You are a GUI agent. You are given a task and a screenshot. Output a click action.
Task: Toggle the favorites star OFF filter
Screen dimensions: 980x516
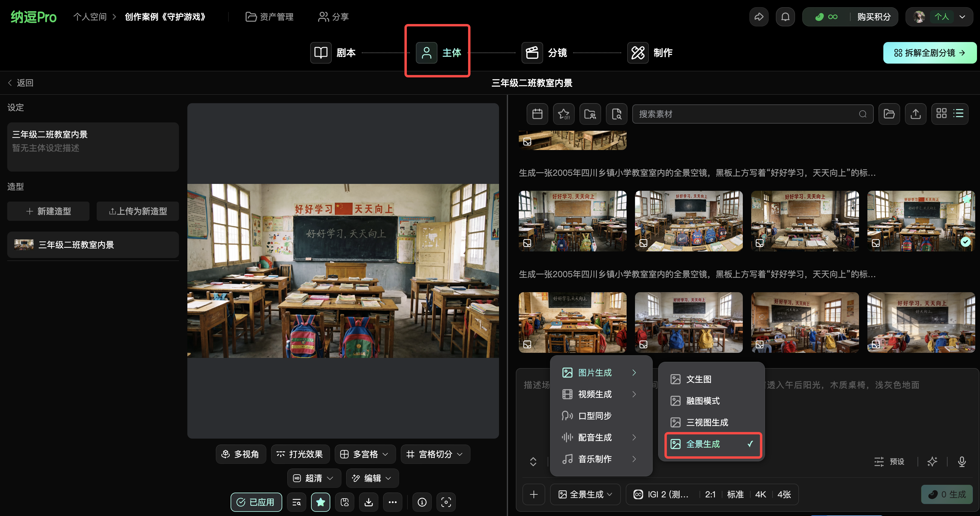pyautogui.click(x=564, y=114)
